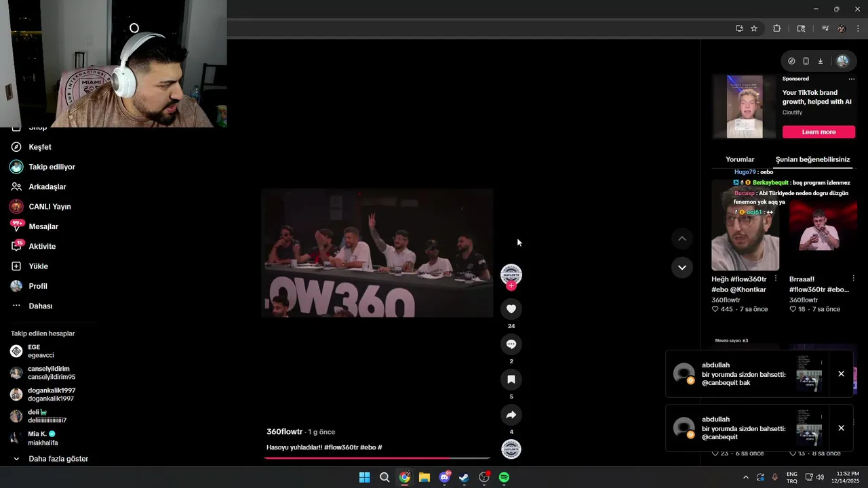The image size is (868, 488).
Task: Click the download desktop app icon
Action: 820,61
